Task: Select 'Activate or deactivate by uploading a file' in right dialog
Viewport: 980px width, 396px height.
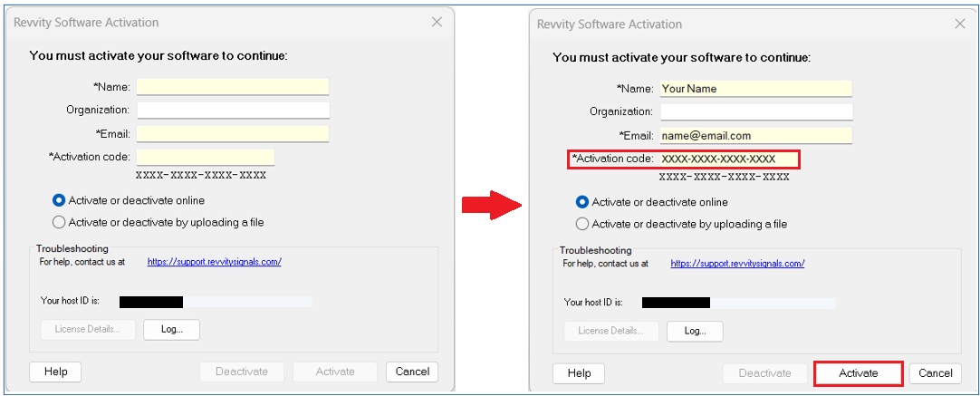Action: (682, 224)
